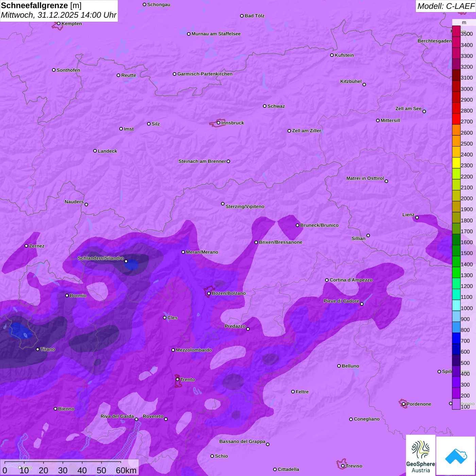Click the legend value '100'
Viewport: 476px width, 476px height.
point(465,407)
